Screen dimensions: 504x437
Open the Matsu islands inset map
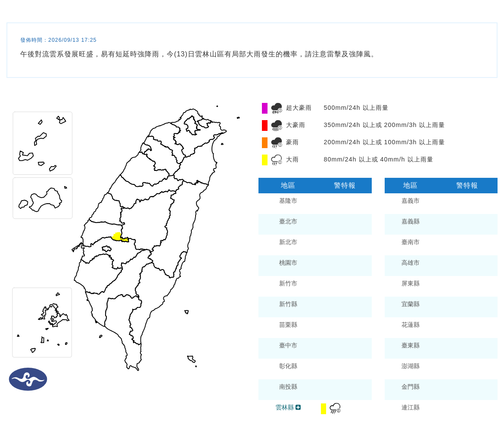point(42,143)
